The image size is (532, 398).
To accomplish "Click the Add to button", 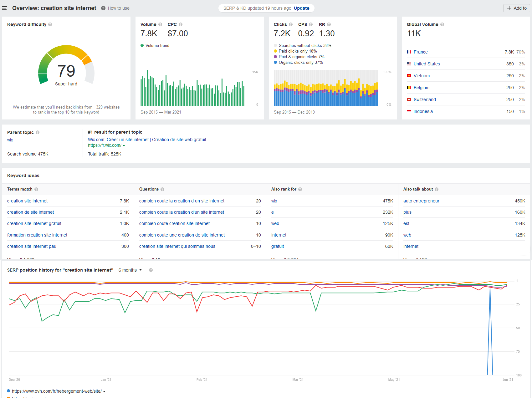I will tap(517, 8).
